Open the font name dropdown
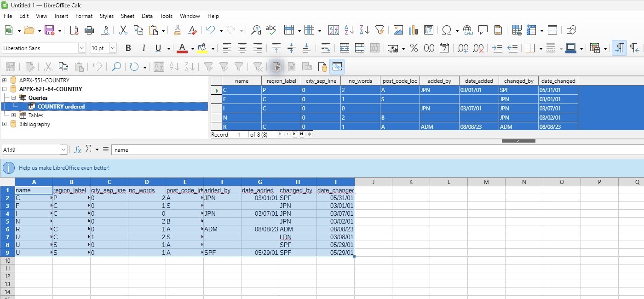This screenshot has width=644, height=299. point(82,48)
